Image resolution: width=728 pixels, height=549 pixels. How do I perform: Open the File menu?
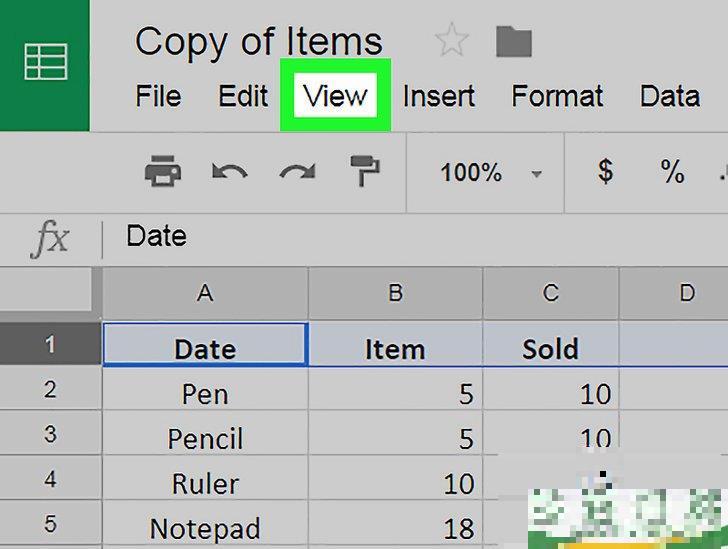[x=158, y=97]
